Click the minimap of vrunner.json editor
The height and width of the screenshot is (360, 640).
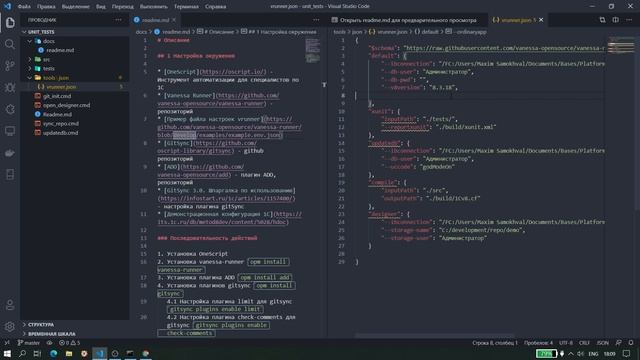point(621,46)
